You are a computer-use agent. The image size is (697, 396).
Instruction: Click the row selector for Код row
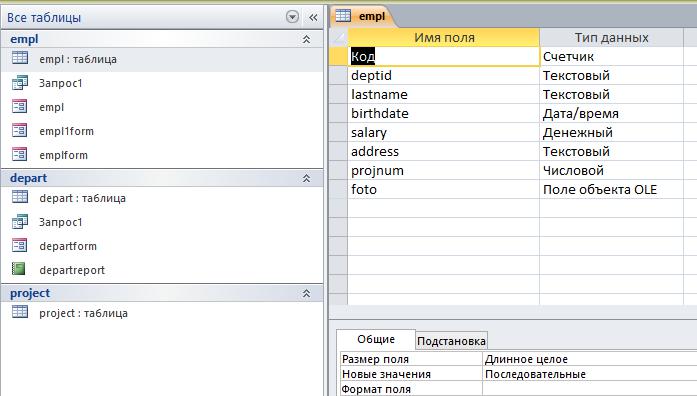coord(338,56)
